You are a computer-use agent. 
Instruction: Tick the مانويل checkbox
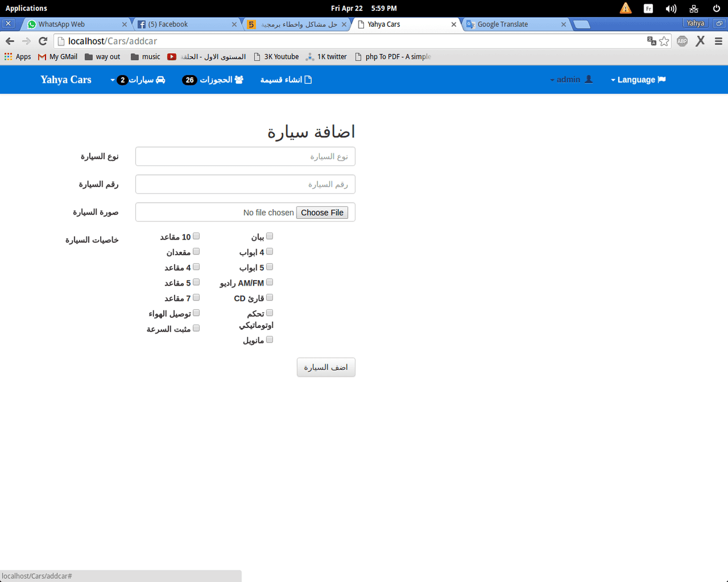[270, 339]
